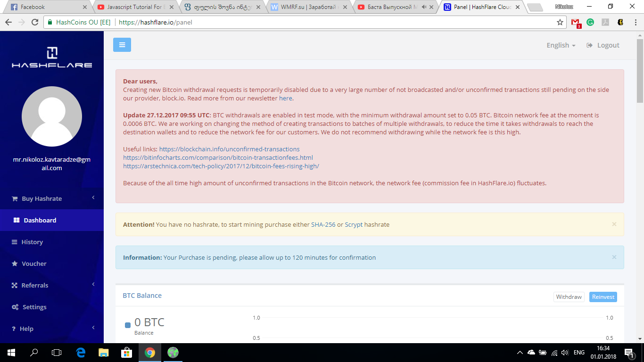Viewport: 644px width, 362px height.
Task: Open Settings in the sidebar
Action: point(29,307)
